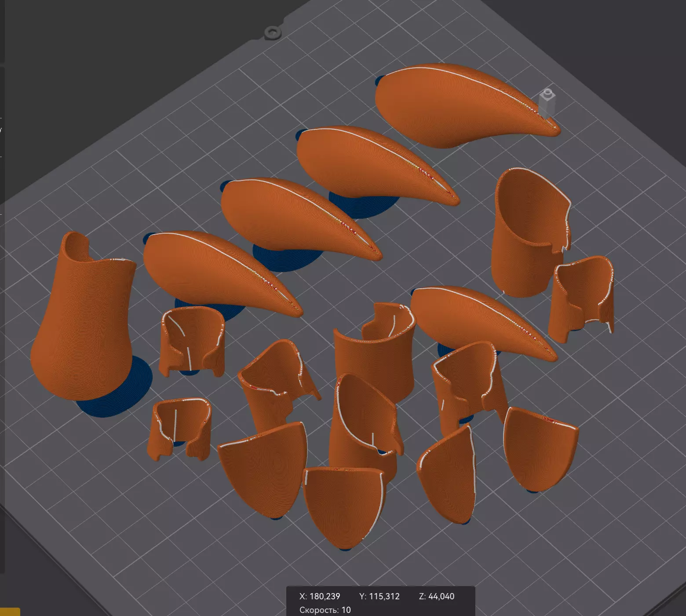Click the Z: 44,040 coordinate readout

(437, 596)
